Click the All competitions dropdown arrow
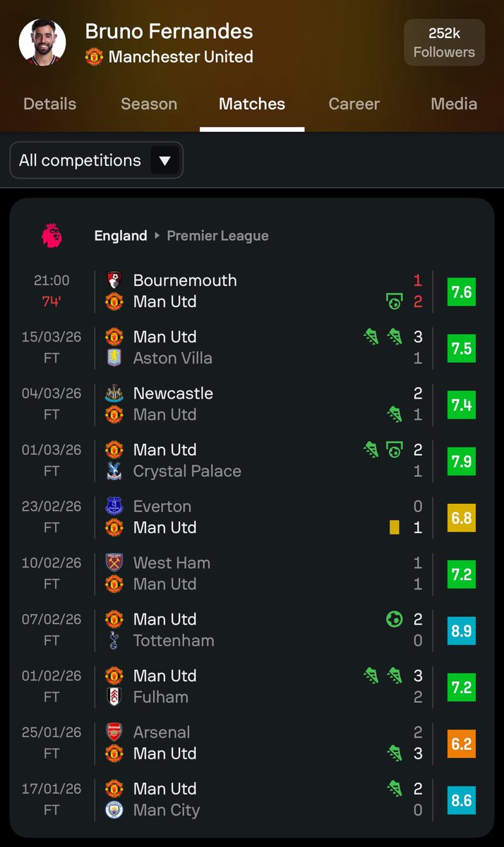 coord(164,161)
